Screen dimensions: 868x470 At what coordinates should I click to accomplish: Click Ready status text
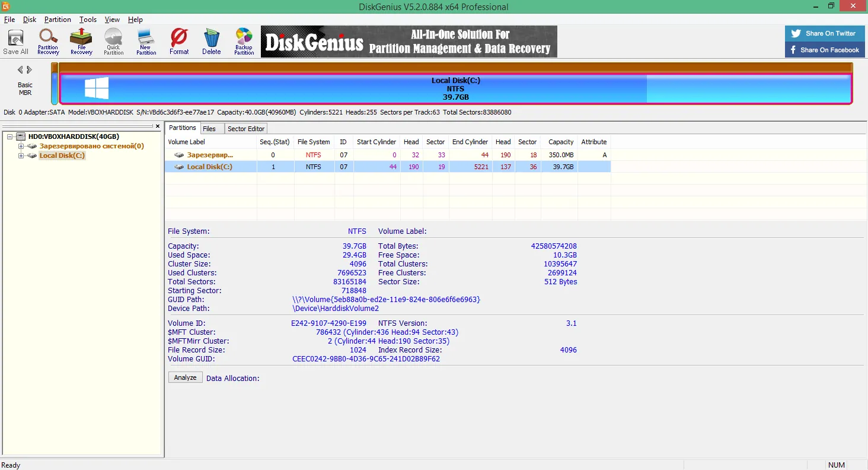point(11,465)
